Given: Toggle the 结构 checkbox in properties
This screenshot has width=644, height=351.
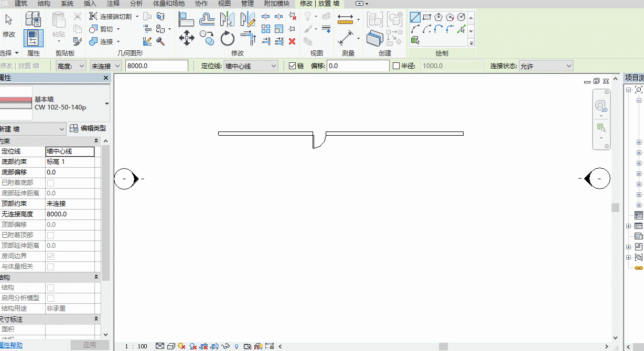Looking at the screenshot, I should click(x=51, y=288).
